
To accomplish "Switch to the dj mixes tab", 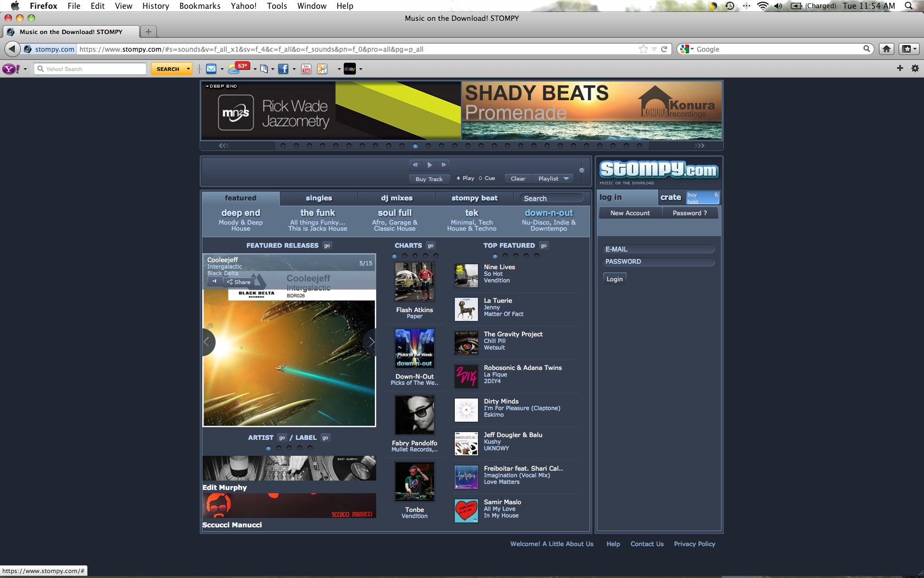I will (397, 198).
